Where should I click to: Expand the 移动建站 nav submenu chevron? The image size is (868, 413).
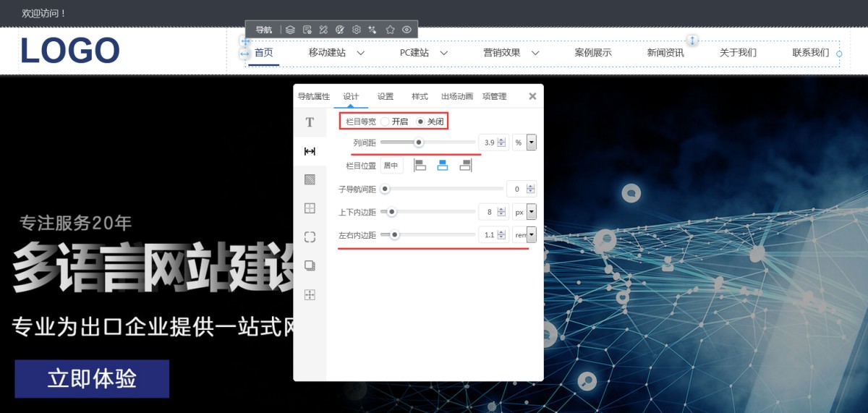point(360,53)
